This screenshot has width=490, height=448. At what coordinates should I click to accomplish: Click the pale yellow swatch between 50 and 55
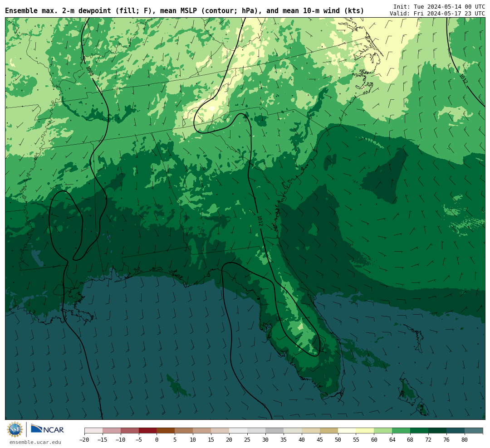(x=347, y=431)
